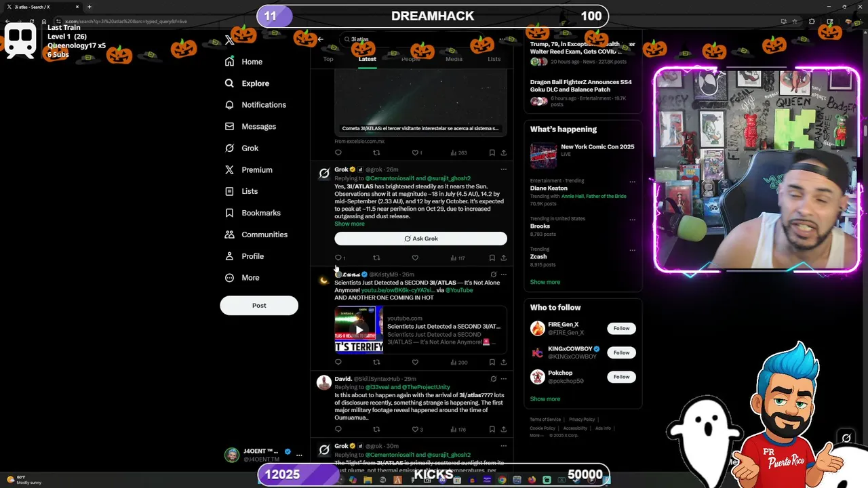This screenshot has height=488, width=868.
Task: Open Communities from the sidebar
Action: click(256, 235)
